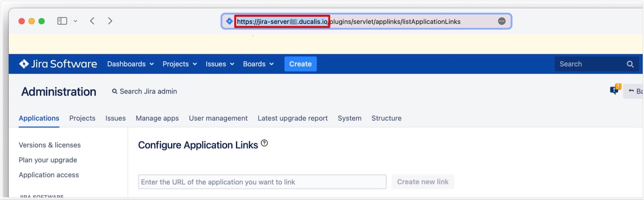Open Application access in sidebar

click(x=49, y=175)
